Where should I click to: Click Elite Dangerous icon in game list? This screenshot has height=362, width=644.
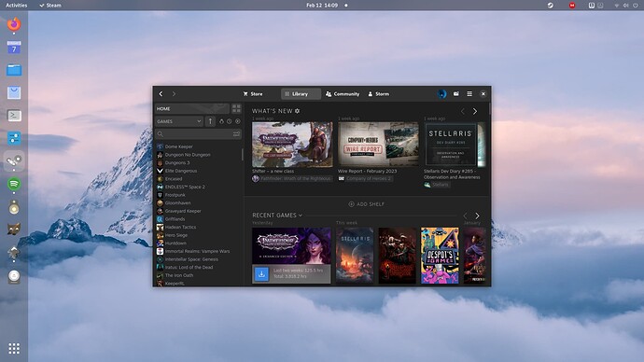[161, 171]
